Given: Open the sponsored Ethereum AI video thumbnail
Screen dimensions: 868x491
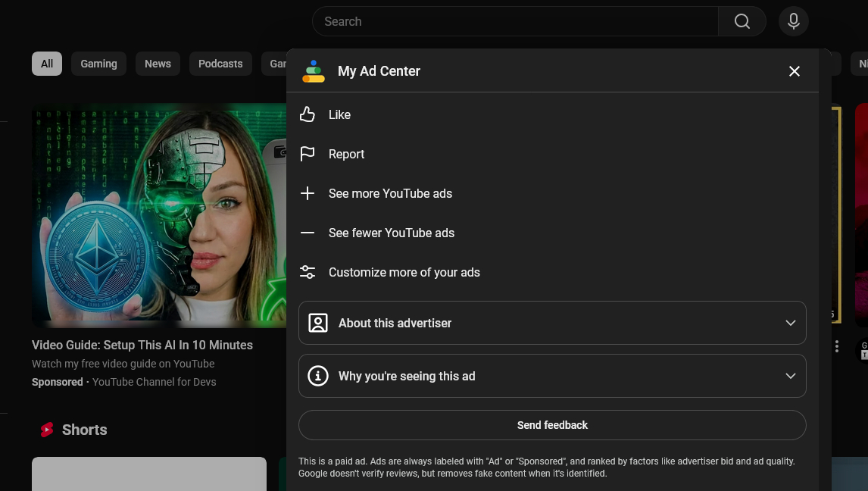Looking at the screenshot, I should click(159, 215).
